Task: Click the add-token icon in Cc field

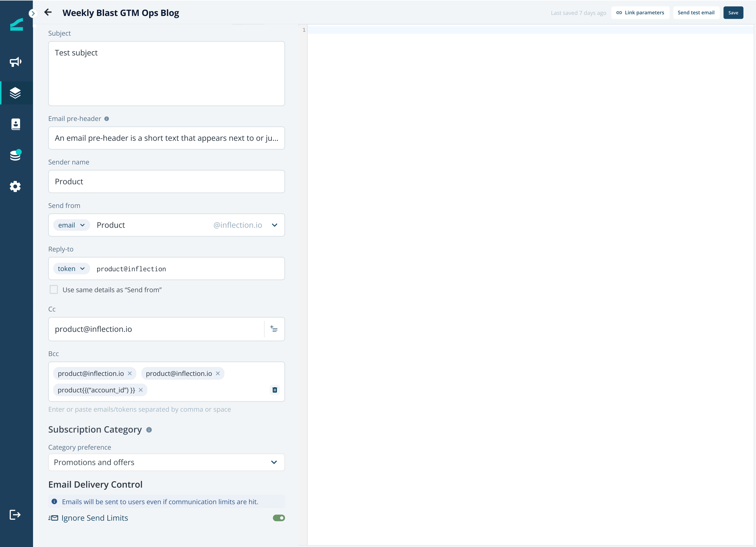Action: (x=274, y=329)
